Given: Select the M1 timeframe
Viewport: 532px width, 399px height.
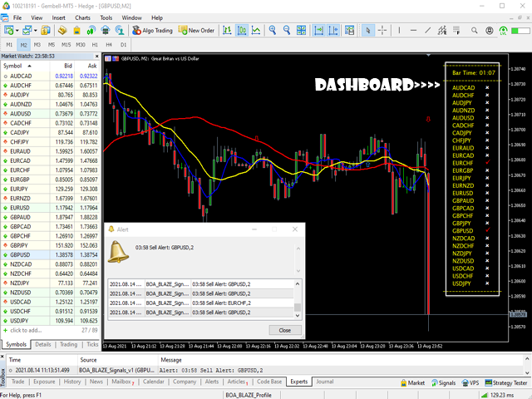Looking at the screenshot, I should click(x=9, y=45).
